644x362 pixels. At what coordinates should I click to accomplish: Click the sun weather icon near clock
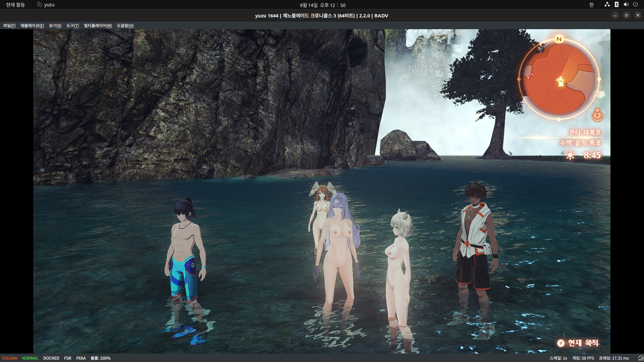click(570, 155)
